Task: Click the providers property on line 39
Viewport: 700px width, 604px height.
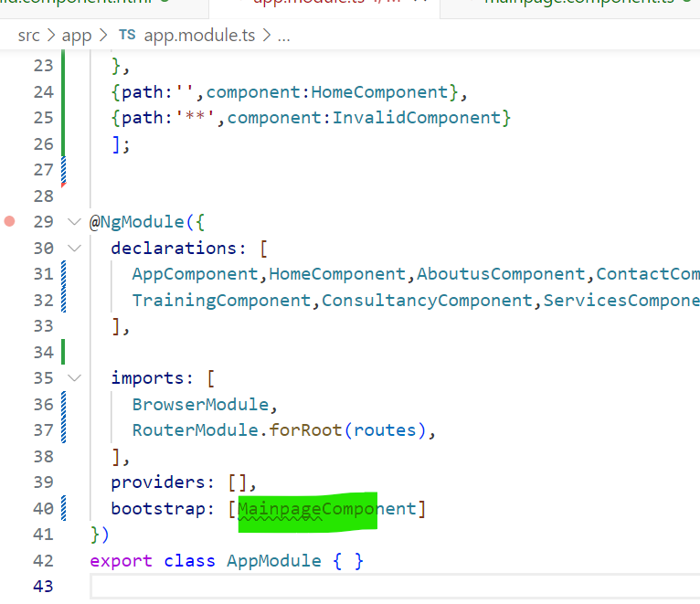Action: (158, 482)
